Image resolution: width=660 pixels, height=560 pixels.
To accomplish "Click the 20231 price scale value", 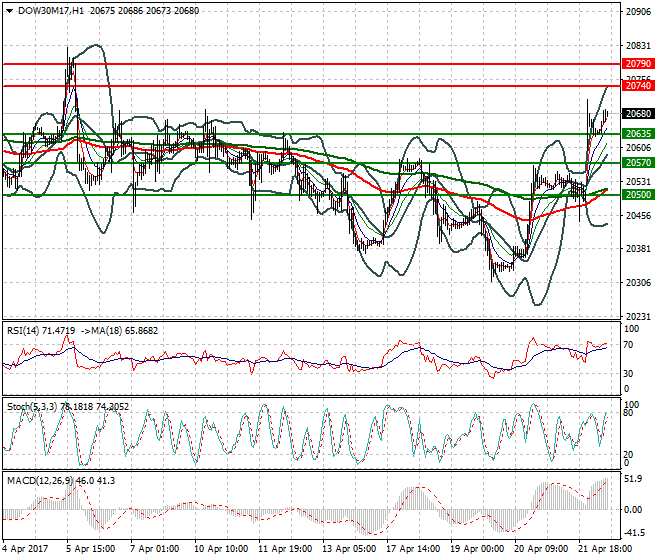I will pyautogui.click(x=638, y=317).
